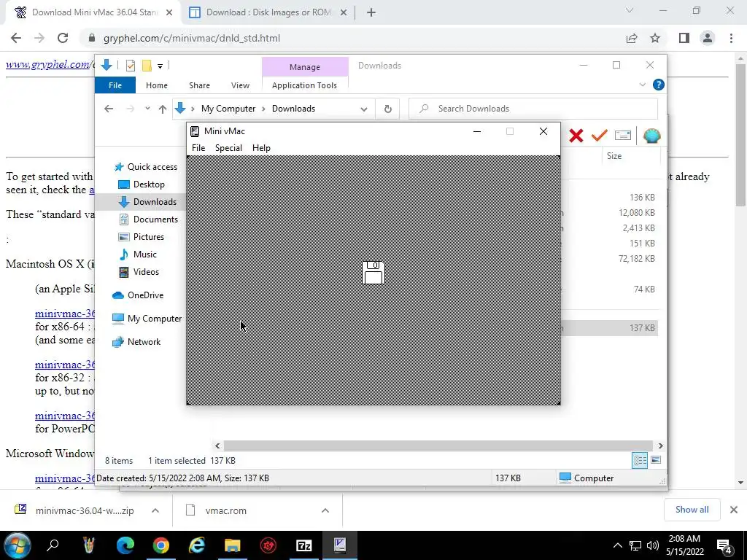Share this page using the share icon
Screen dimensions: 747x560
[632, 38]
